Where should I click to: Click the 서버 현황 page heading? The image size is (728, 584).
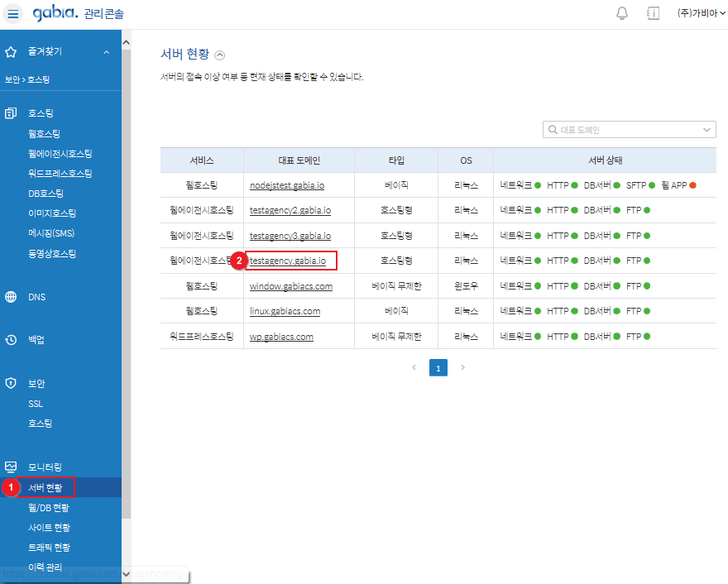pyautogui.click(x=184, y=55)
